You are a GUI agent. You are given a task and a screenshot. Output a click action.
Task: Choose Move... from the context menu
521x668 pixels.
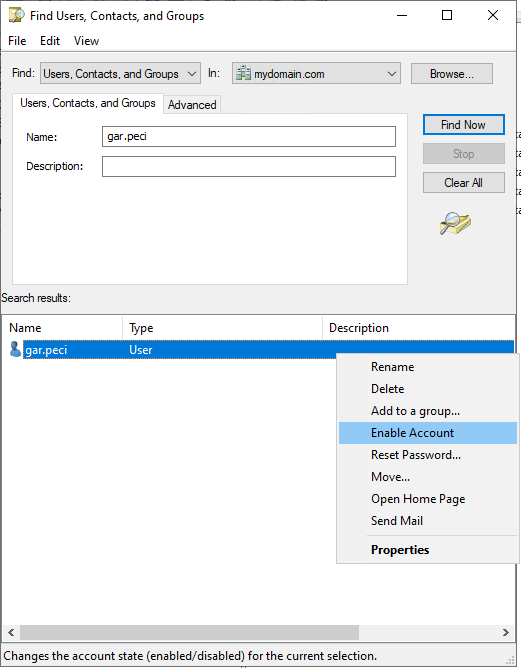coord(428,477)
